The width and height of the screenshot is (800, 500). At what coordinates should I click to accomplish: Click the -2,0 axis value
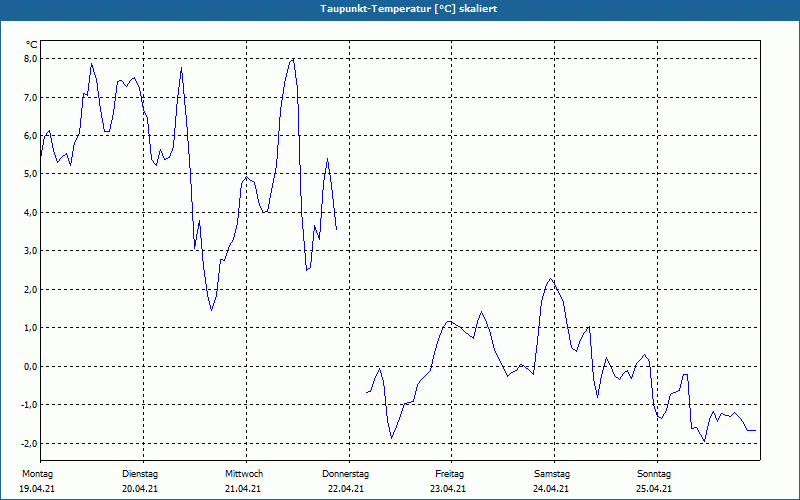30,443
